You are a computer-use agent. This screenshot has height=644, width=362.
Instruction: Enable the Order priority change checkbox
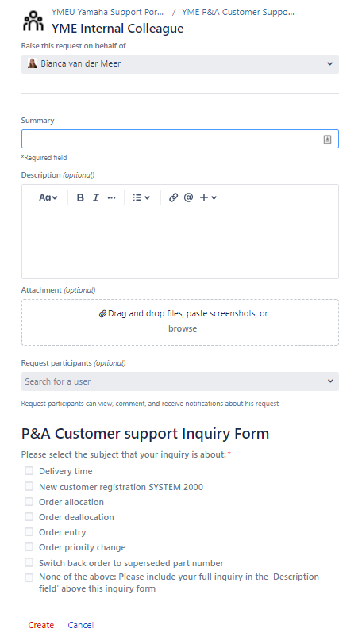click(29, 546)
